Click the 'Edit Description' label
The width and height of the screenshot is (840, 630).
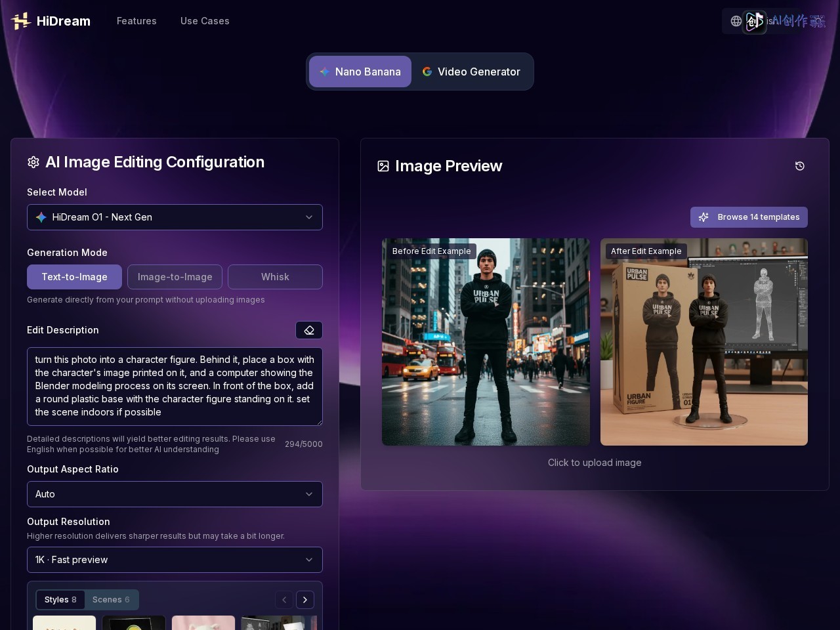point(63,330)
